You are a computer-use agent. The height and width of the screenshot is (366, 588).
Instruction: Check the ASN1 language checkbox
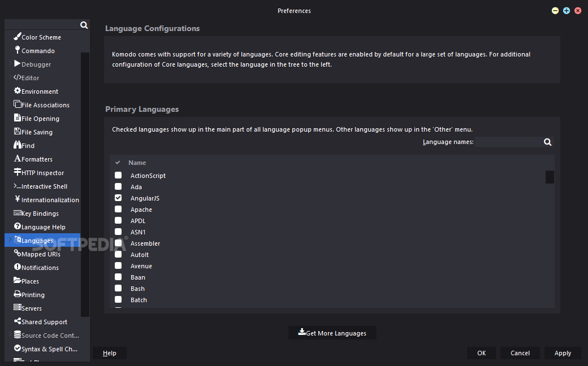click(118, 232)
